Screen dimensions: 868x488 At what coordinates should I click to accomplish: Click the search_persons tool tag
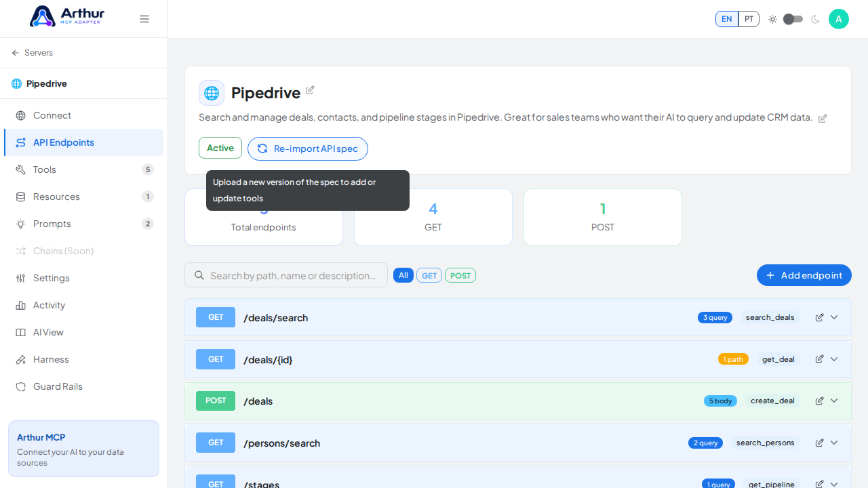(766, 443)
